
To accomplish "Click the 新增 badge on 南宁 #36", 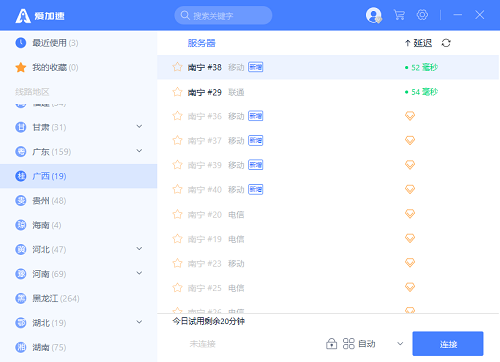I will [x=256, y=116].
